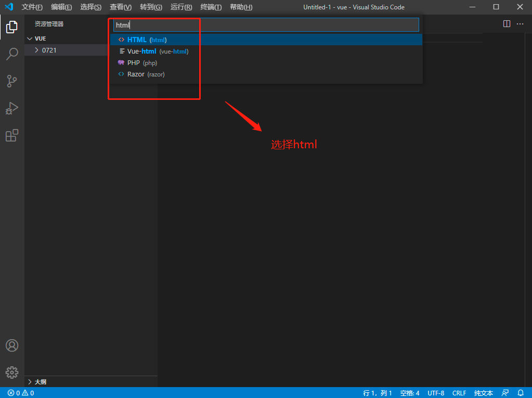532x398 pixels.
Task: Open the 运行(R) menu
Action: tap(181, 7)
